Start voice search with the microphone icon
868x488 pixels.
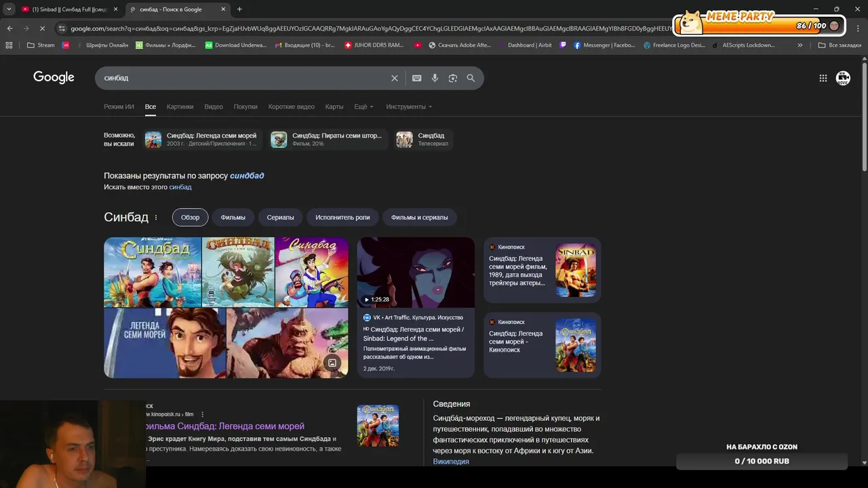(x=435, y=78)
